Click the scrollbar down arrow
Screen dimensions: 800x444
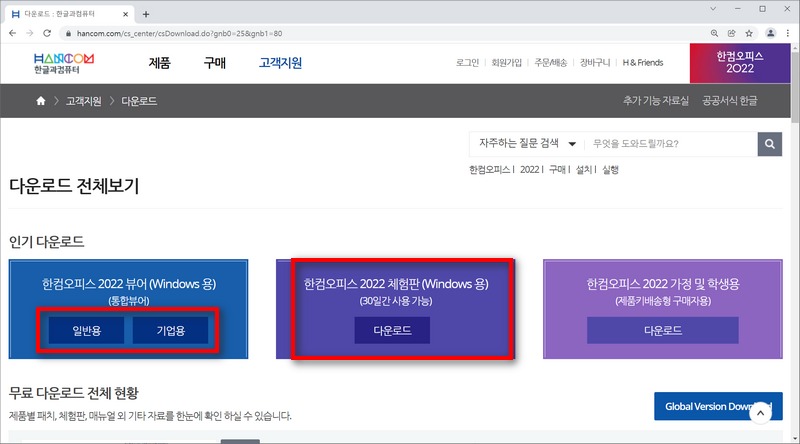pyautogui.click(x=795, y=439)
